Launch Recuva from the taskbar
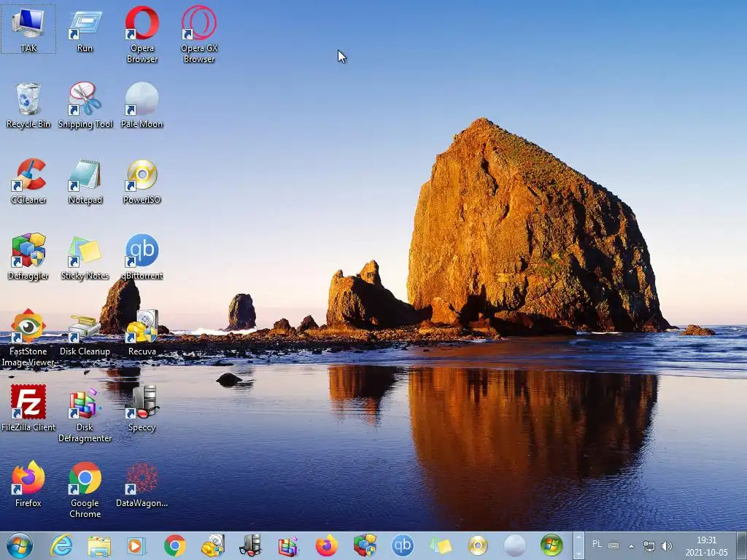This screenshot has width=747, height=560. [212, 545]
